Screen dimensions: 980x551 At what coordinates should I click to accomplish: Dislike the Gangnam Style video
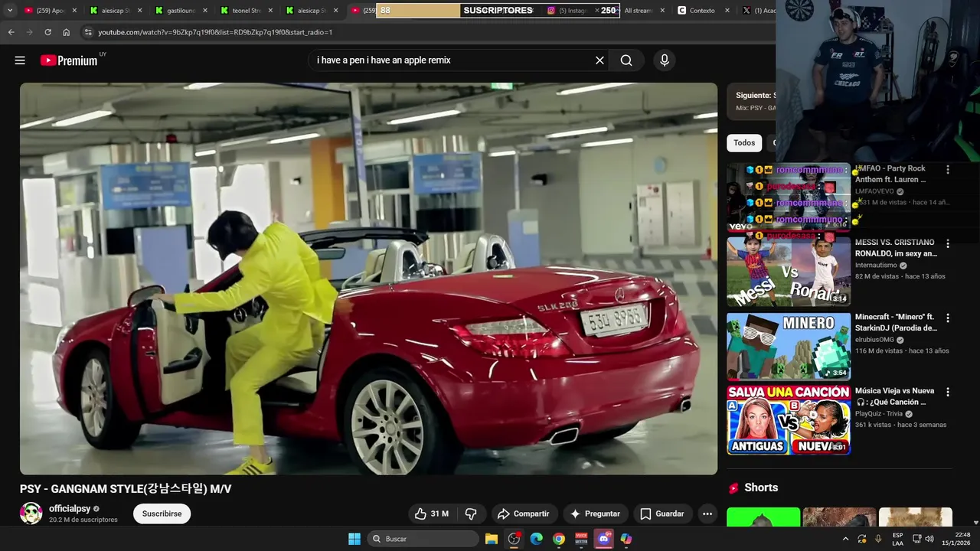(471, 514)
